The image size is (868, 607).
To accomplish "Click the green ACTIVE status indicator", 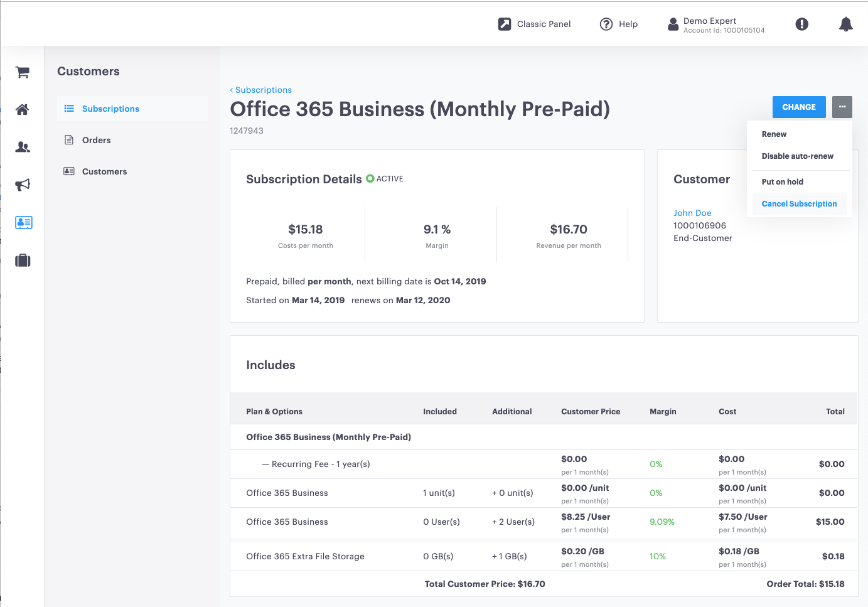I will pos(370,179).
